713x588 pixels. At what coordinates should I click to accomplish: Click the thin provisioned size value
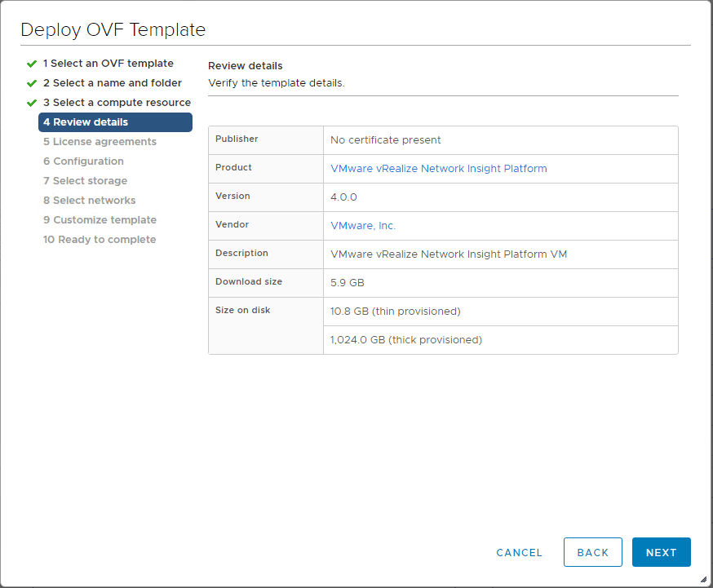[x=396, y=311]
